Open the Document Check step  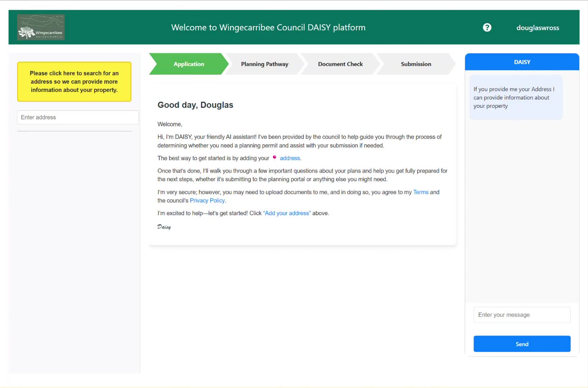tap(340, 64)
